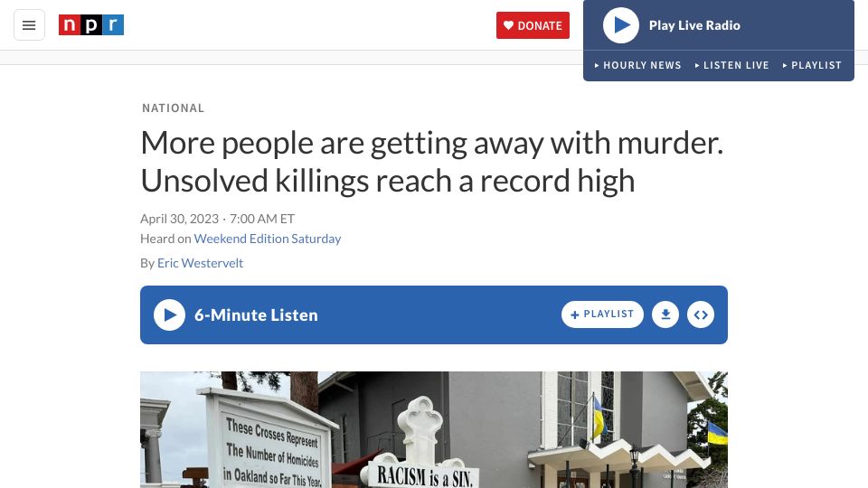Open the Listen Live option

point(731,65)
